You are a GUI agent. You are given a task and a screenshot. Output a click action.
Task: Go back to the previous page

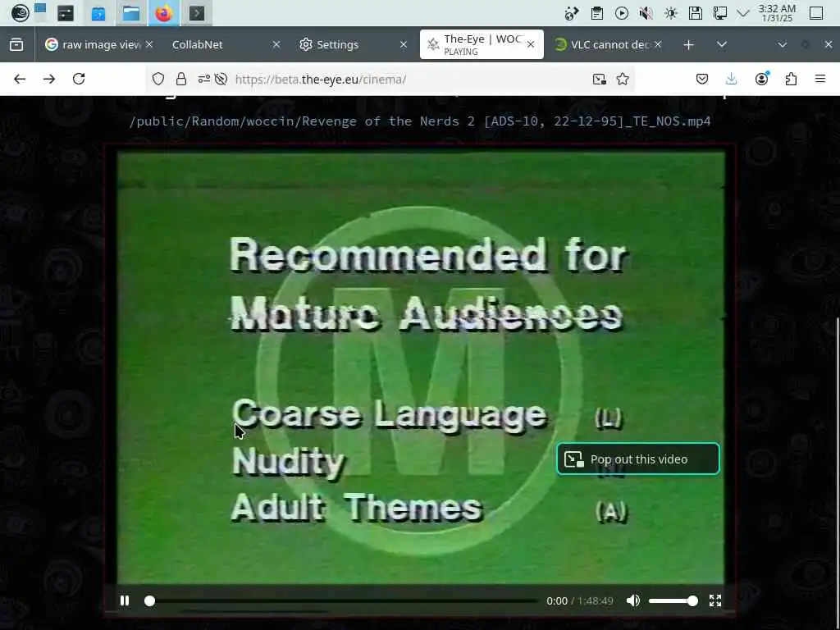click(20, 80)
